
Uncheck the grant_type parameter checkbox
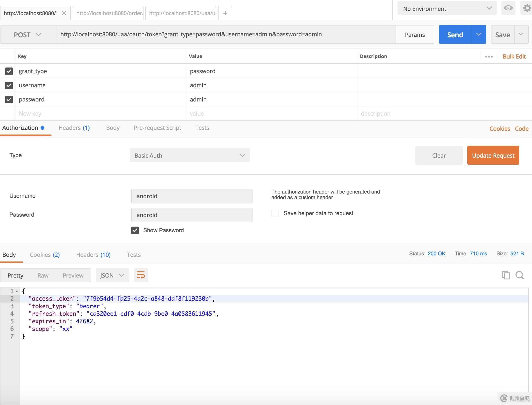9,71
